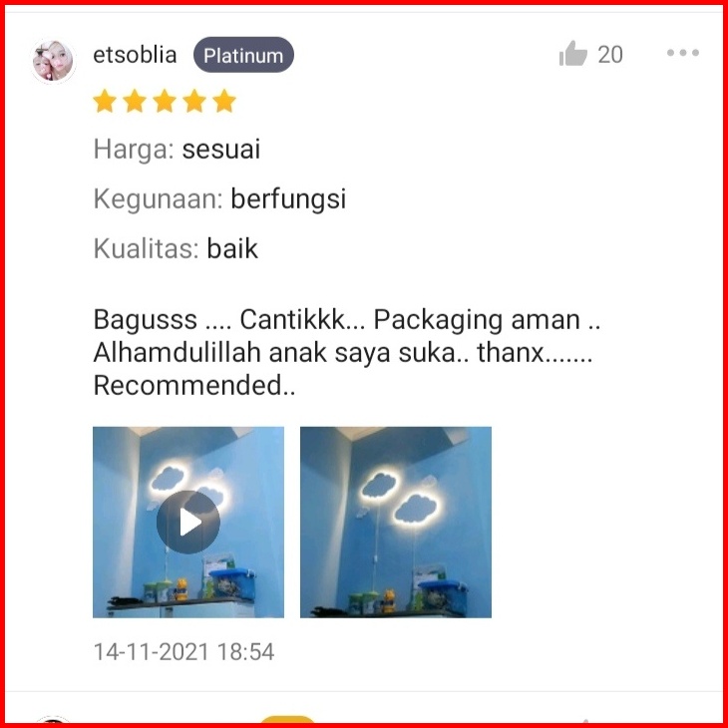Open the three-dot more options menu
The image size is (728, 728).
(x=682, y=53)
